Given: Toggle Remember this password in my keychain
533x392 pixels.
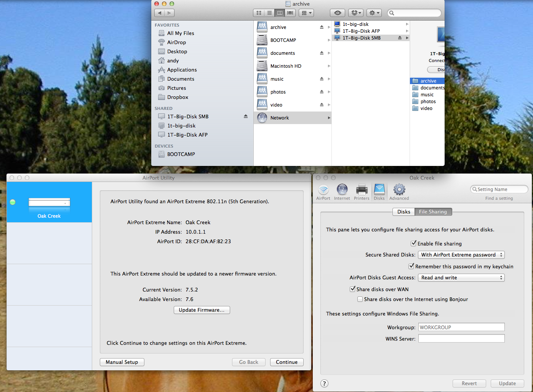Looking at the screenshot, I should tap(411, 266).
